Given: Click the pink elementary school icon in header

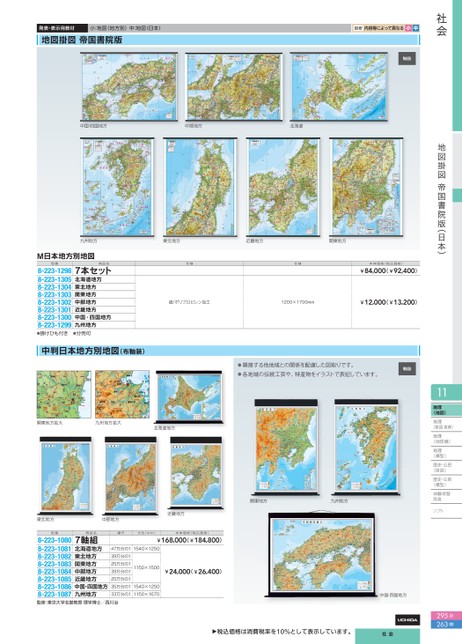Looking at the screenshot, I should (x=408, y=28).
